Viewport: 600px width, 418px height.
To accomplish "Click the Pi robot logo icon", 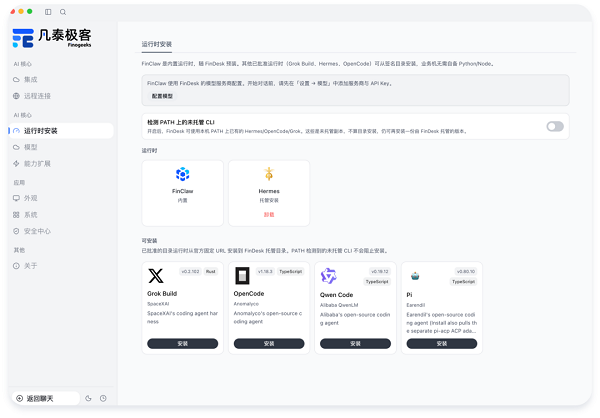I will coord(415,276).
